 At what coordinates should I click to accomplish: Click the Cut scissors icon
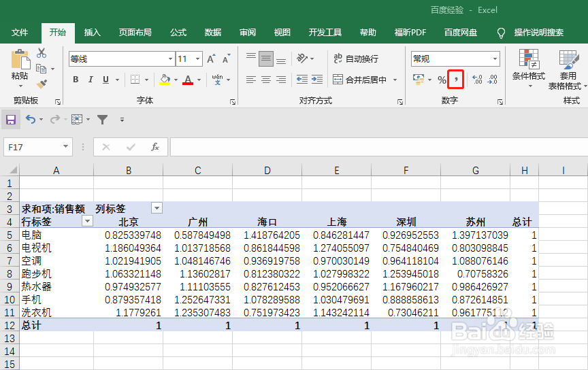coord(42,53)
